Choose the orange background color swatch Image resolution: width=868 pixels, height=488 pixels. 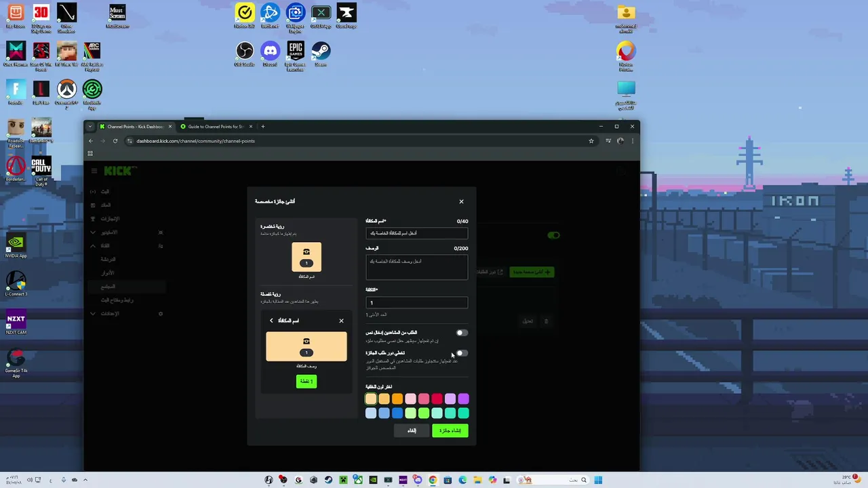(x=397, y=399)
